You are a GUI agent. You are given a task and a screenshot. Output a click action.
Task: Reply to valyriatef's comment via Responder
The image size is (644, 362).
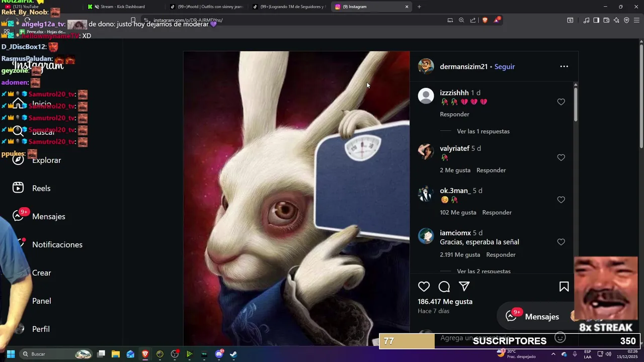click(491, 170)
